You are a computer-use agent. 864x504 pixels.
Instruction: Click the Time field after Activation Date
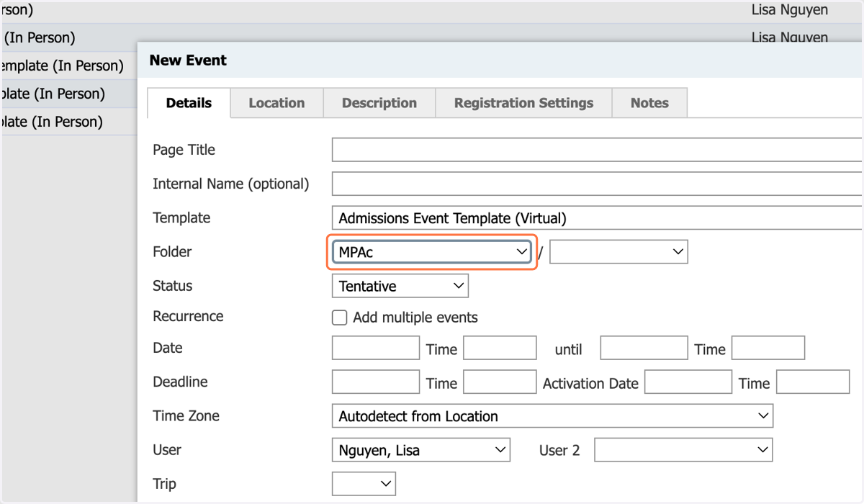(x=813, y=382)
